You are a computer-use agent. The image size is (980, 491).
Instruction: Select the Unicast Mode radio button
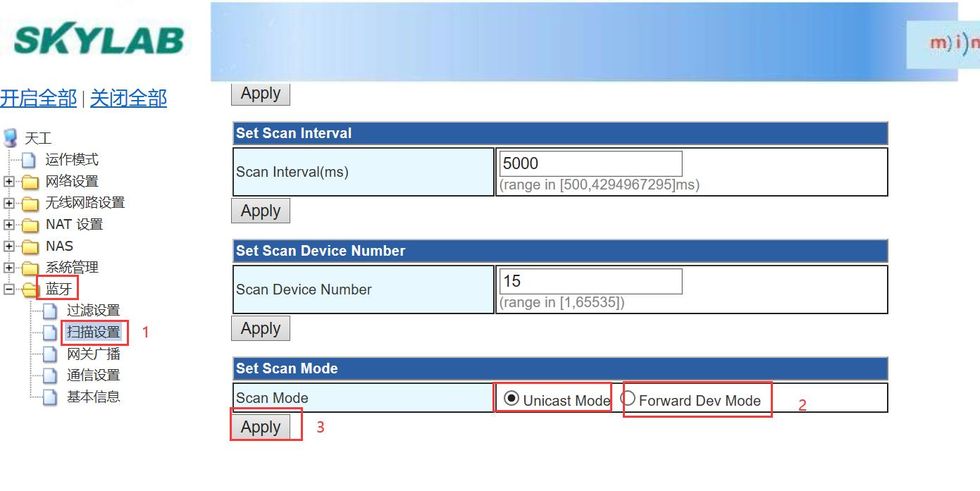tap(512, 399)
